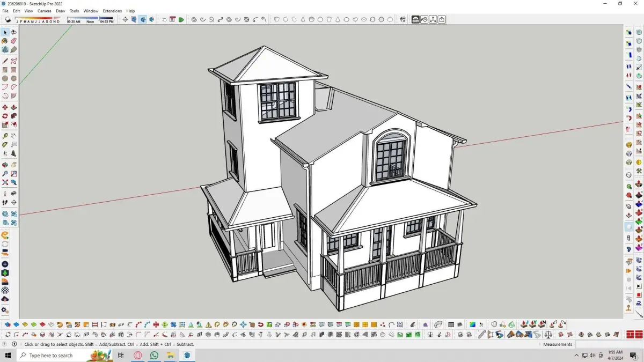Select the Rotate tool

[5, 116]
